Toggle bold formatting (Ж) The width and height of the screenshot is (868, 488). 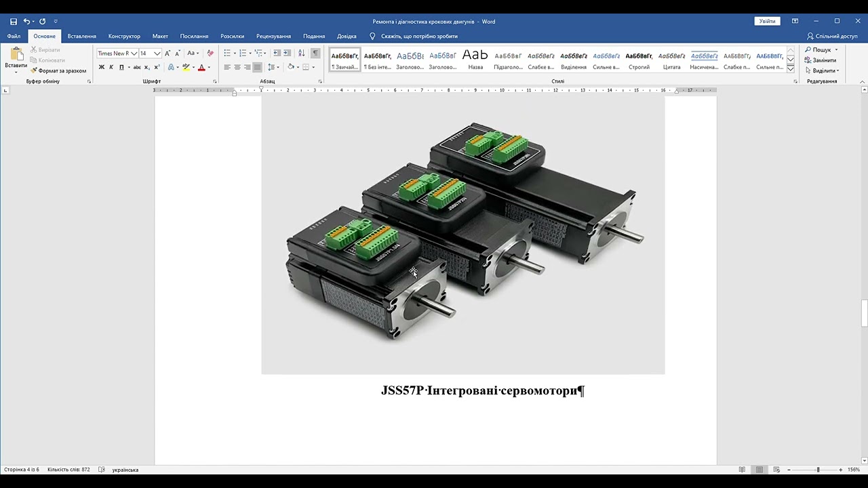click(102, 67)
